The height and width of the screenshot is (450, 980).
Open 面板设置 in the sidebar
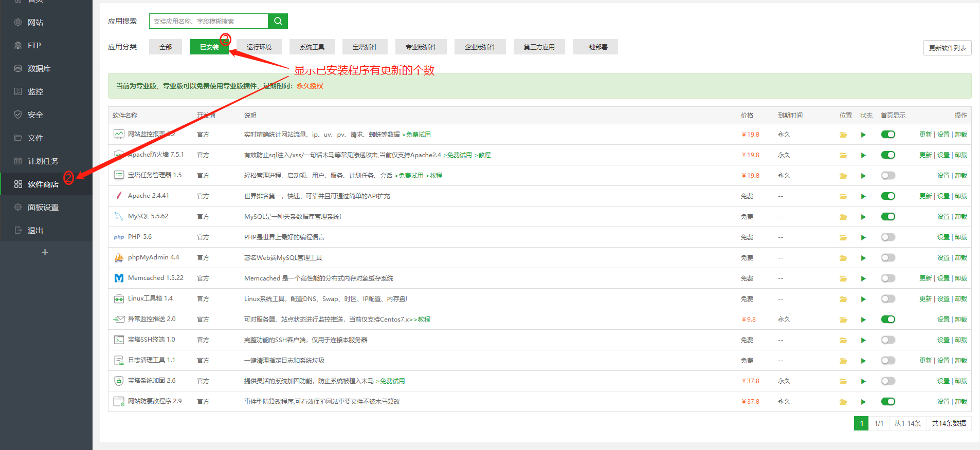point(43,207)
